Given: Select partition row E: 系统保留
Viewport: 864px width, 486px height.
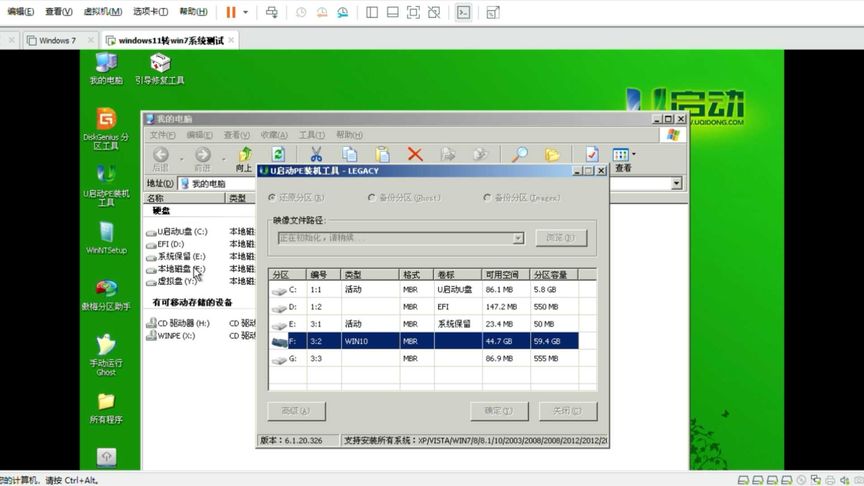Looking at the screenshot, I should [x=425, y=324].
